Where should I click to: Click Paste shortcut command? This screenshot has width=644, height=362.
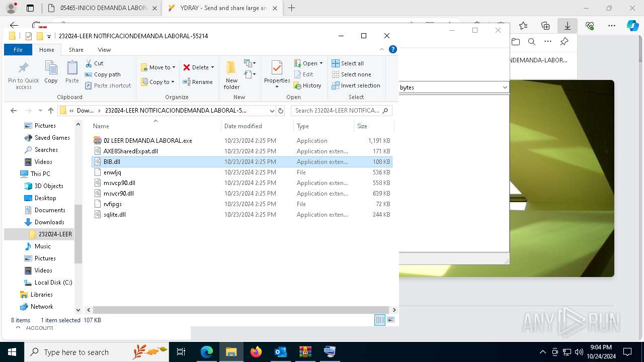pos(108,85)
